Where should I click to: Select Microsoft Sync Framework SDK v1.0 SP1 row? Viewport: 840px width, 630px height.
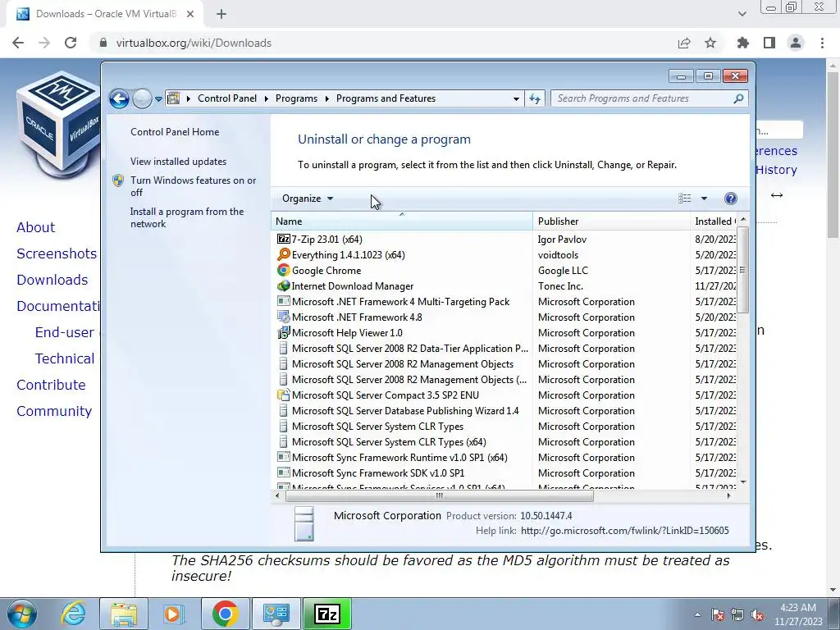[504, 473]
